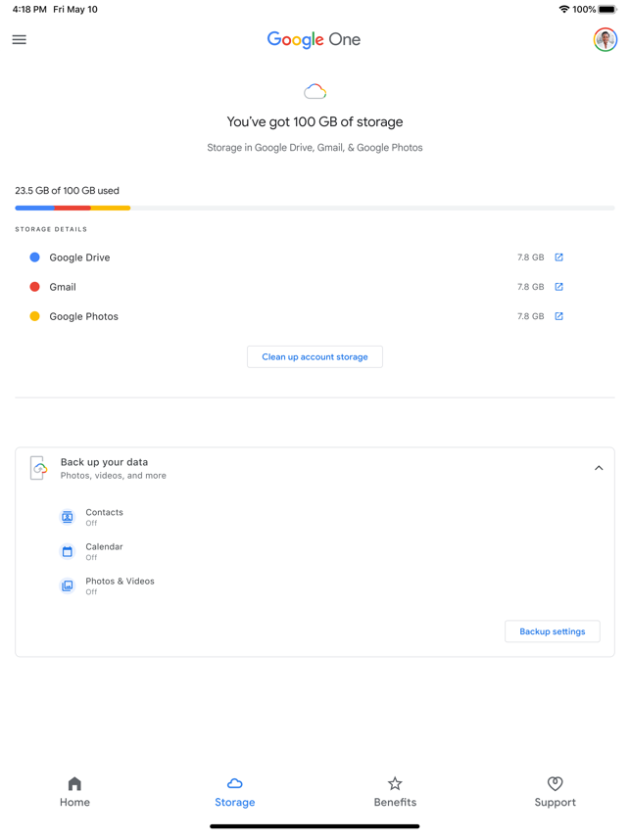Tap the Google One logo

click(x=314, y=40)
